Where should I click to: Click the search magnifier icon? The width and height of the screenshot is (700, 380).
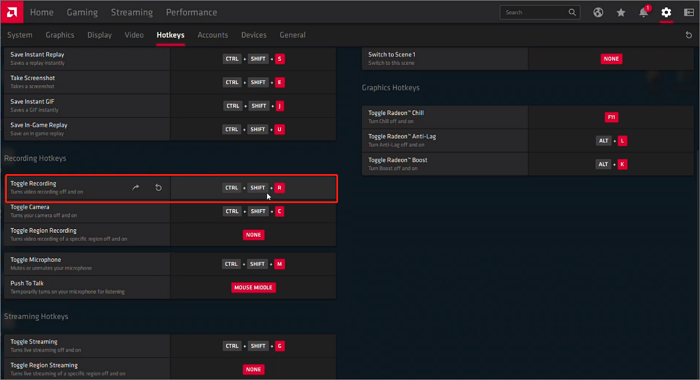coord(572,13)
